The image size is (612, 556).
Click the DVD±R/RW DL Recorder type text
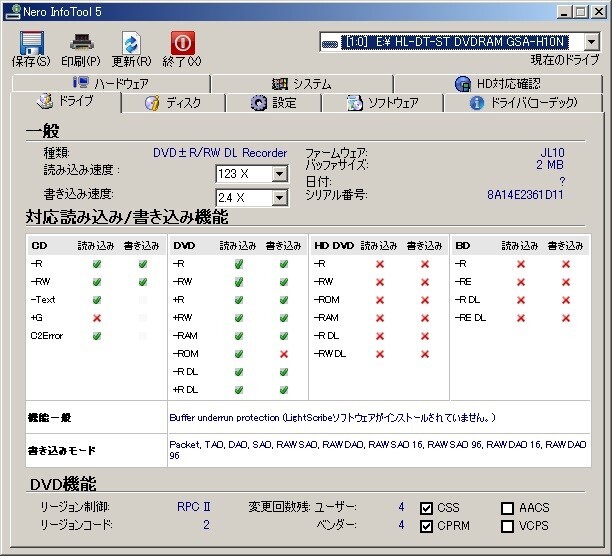point(220,153)
